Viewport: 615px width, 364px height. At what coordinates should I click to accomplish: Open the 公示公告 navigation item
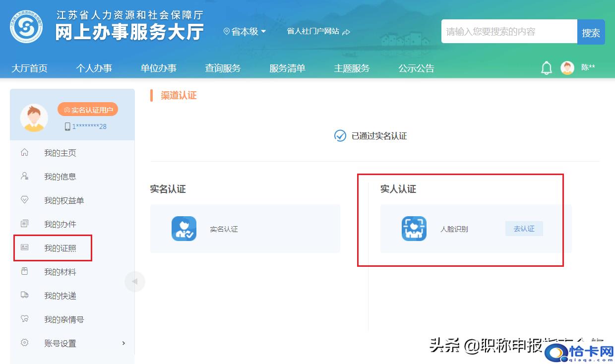click(416, 68)
